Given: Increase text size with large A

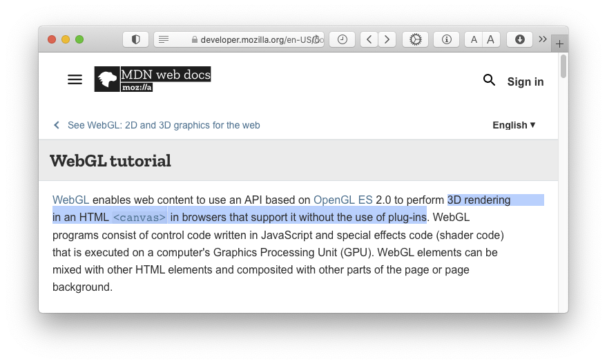Looking at the screenshot, I should pyautogui.click(x=490, y=39).
